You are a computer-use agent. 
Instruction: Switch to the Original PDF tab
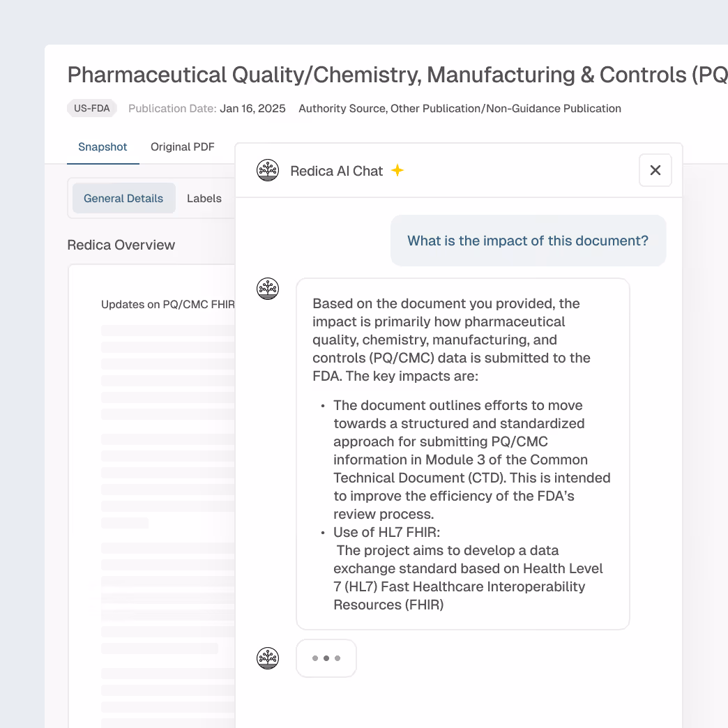pos(182,146)
